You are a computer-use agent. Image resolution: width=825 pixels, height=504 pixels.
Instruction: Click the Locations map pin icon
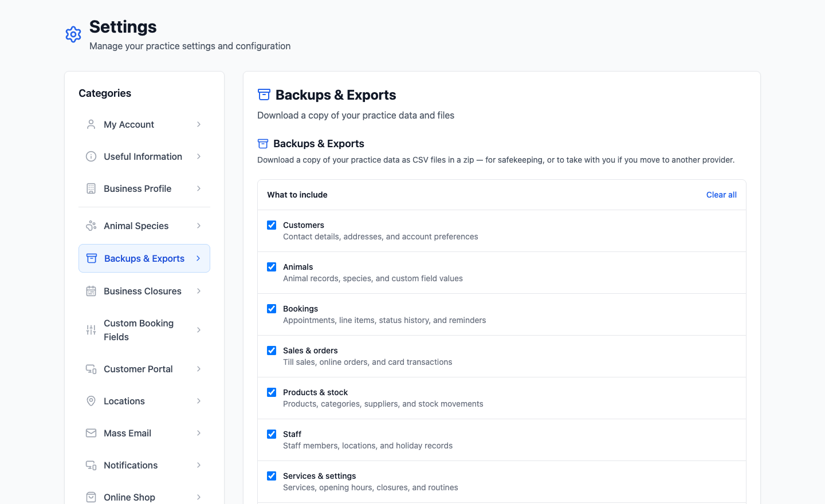pyautogui.click(x=91, y=401)
